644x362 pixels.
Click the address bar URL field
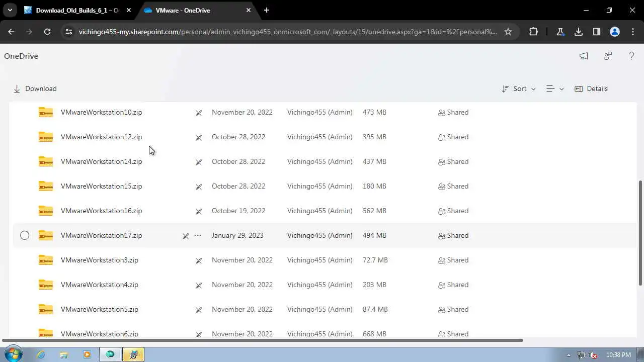point(288,32)
